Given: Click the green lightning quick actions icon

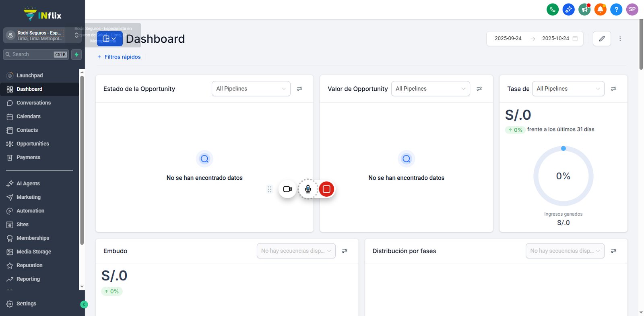Looking at the screenshot, I should 76,54.
